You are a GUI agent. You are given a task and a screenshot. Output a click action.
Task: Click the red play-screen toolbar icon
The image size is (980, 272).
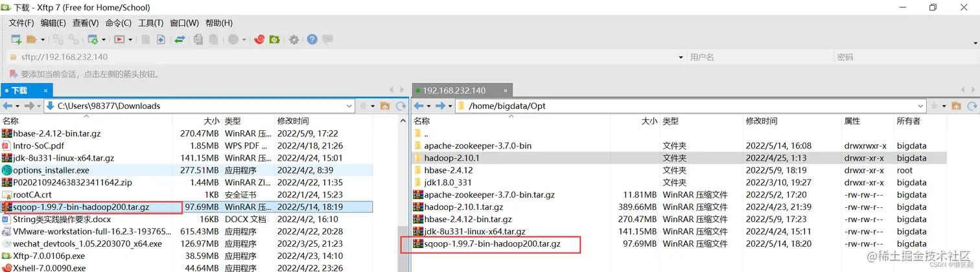pos(119,40)
